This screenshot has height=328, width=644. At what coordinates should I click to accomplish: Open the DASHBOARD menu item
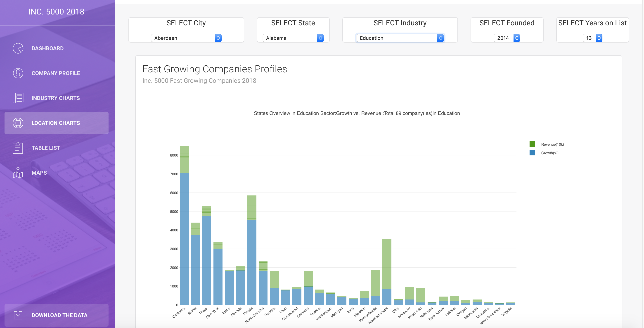57,48
